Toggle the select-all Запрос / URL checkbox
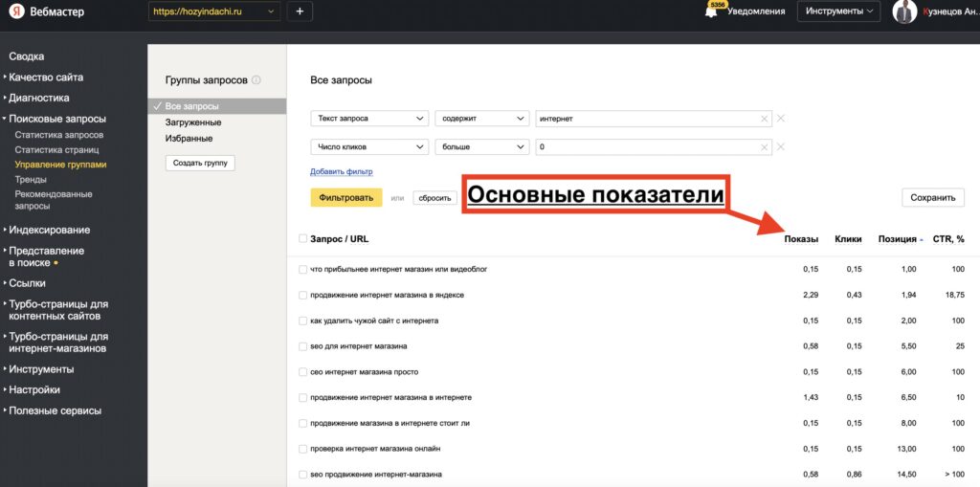 pyautogui.click(x=302, y=239)
